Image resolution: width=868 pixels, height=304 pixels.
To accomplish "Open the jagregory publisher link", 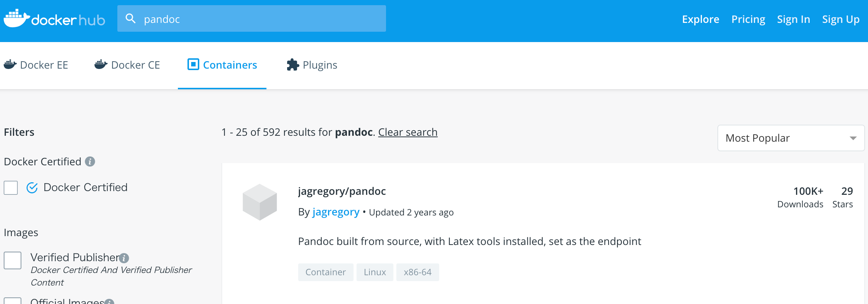I will coord(336,212).
